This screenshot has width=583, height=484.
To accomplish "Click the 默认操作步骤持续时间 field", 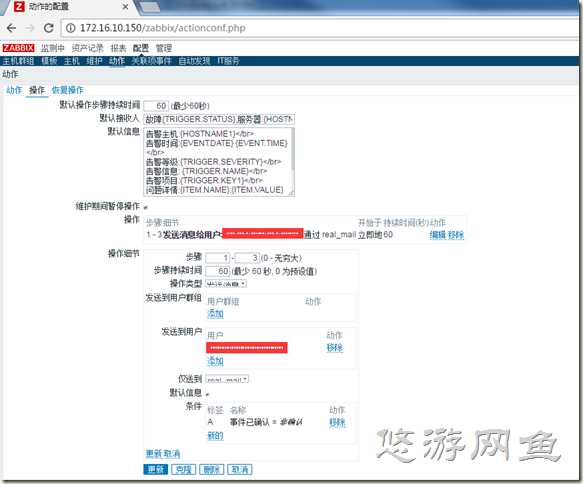I will 156,106.
